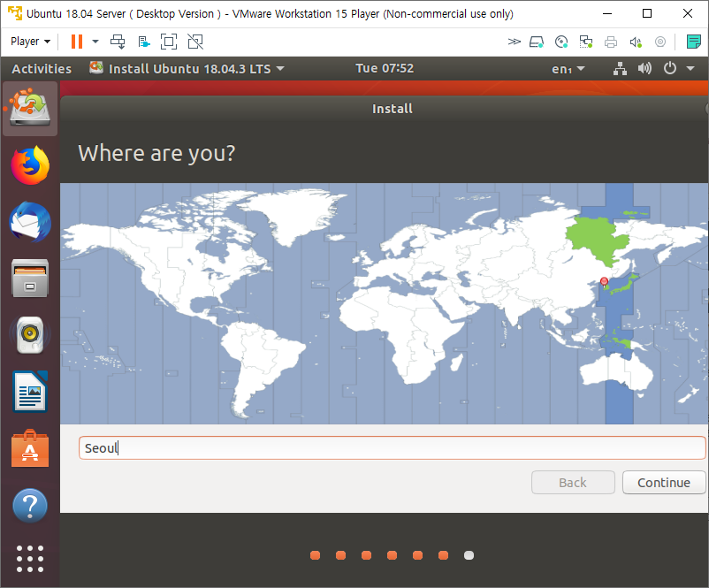Open the en1 input source dropdown

[568, 69]
